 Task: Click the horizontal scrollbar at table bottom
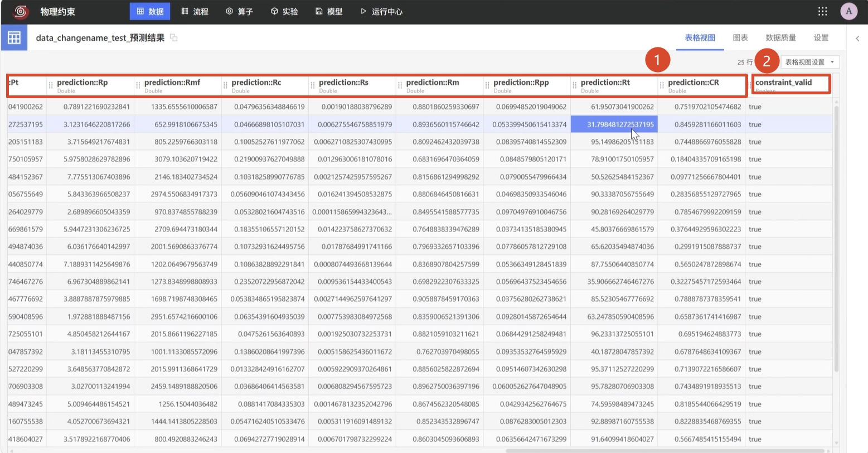(x=665, y=450)
